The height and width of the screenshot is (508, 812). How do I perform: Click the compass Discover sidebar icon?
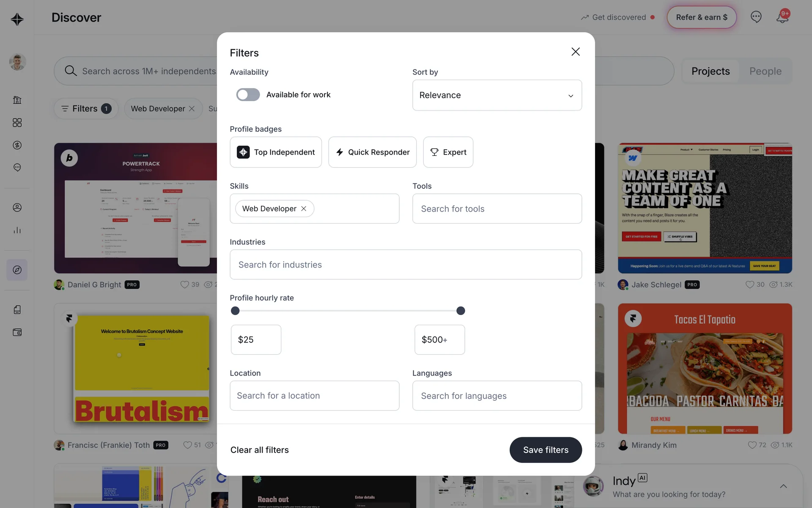17,270
